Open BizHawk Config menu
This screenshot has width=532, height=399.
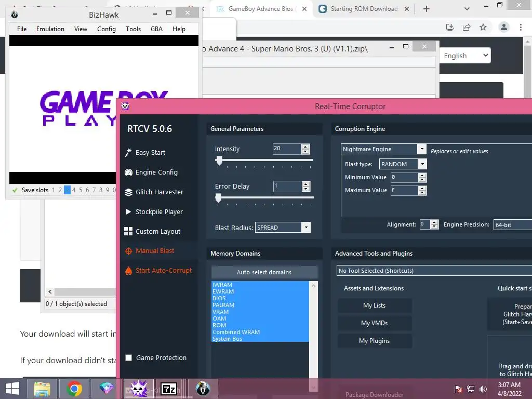pyautogui.click(x=106, y=29)
